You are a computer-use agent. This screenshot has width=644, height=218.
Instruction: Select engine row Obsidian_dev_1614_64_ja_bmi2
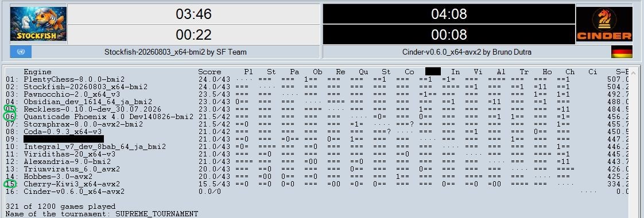(x=316, y=102)
